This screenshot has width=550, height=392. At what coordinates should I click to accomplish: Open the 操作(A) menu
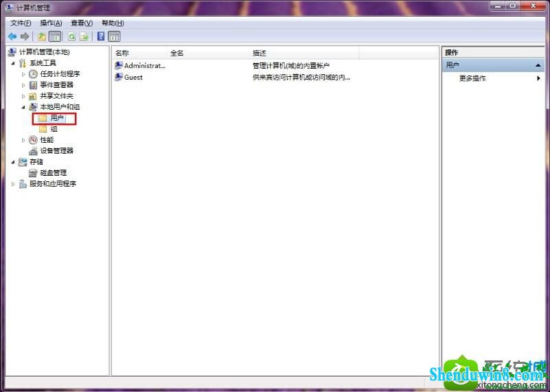tap(51, 23)
